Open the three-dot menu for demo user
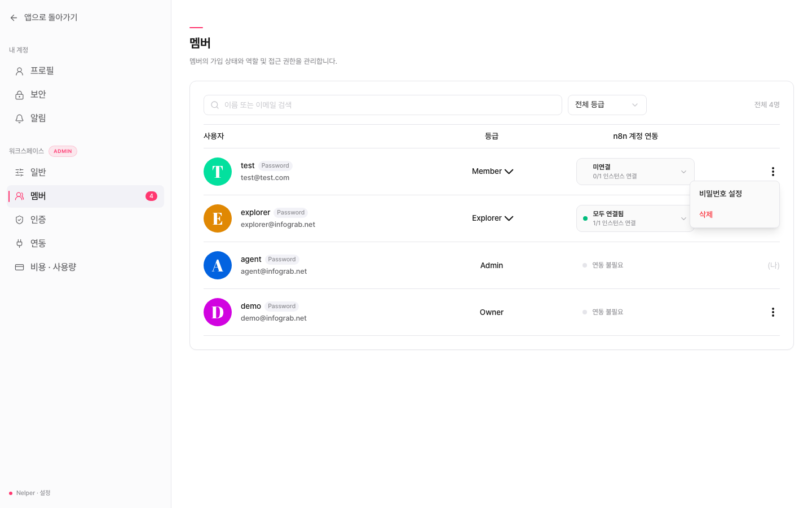Screen dimensions: 812x508 tap(773, 312)
